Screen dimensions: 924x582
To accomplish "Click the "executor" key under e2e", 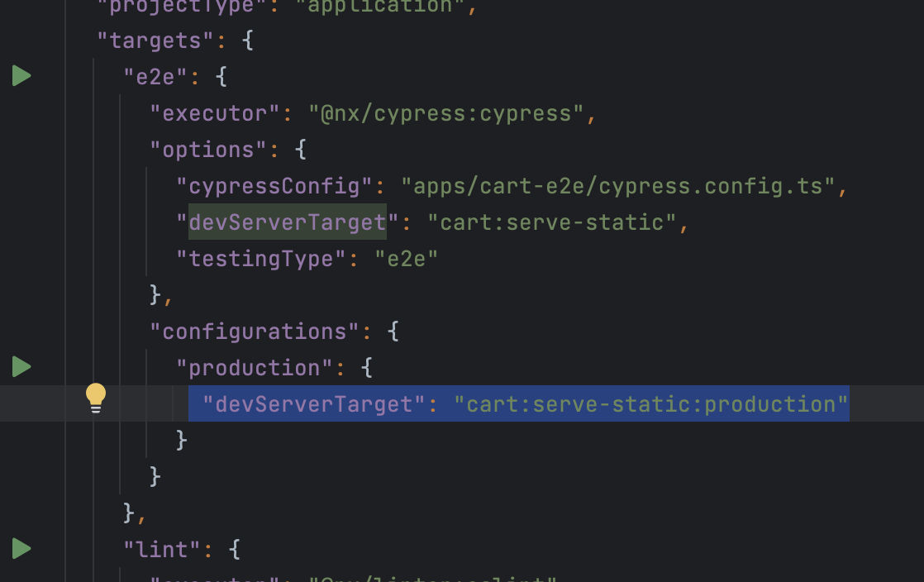I will click(x=215, y=113).
